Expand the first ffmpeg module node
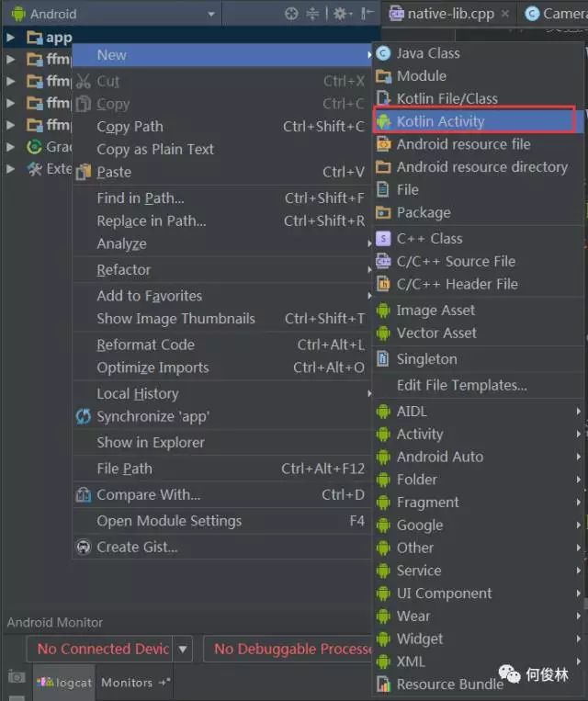 (x=10, y=59)
